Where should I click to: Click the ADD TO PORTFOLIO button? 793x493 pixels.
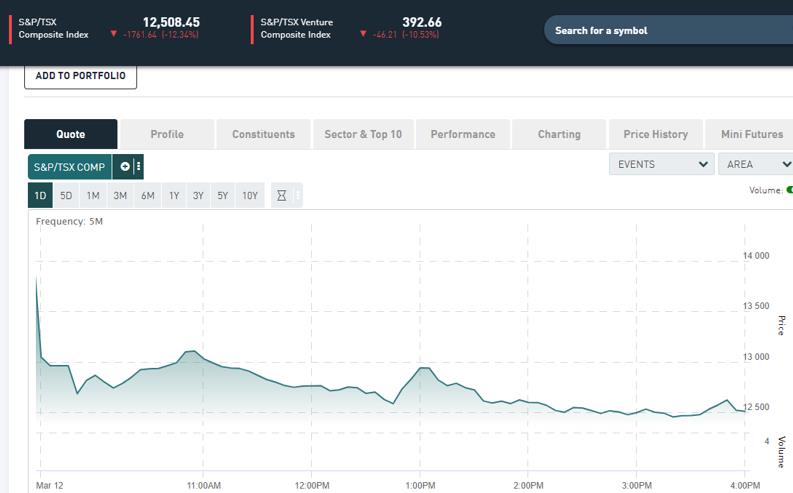[x=80, y=76]
